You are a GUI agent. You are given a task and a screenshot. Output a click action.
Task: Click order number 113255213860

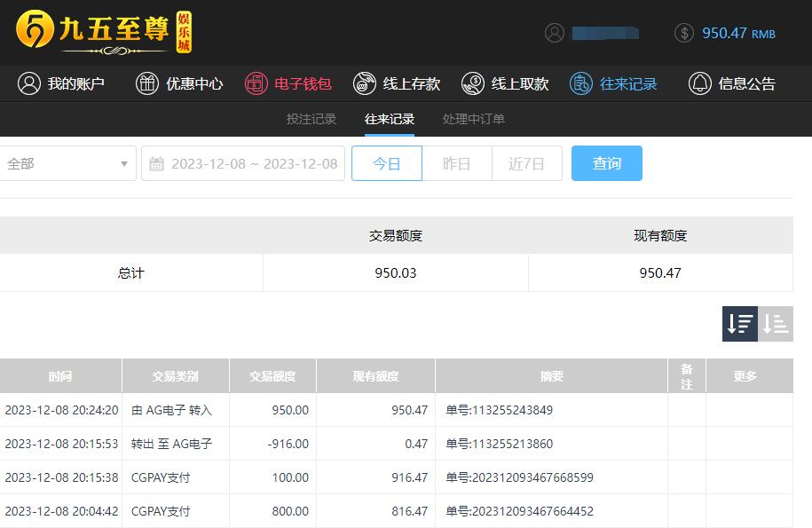tap(500, 444)
